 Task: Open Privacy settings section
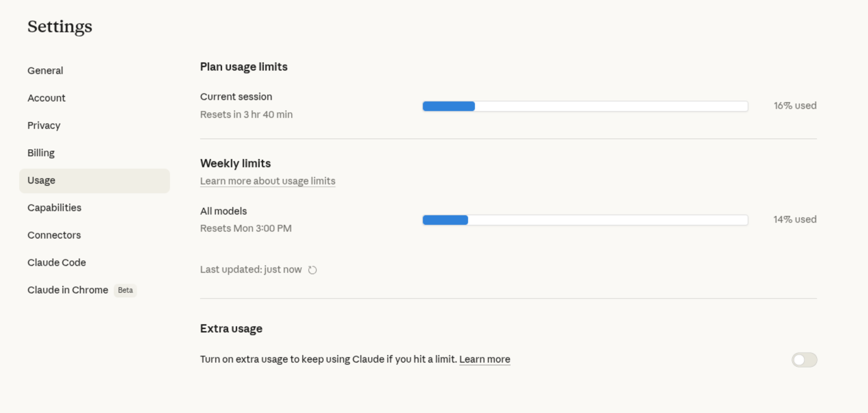coord(44,125)
